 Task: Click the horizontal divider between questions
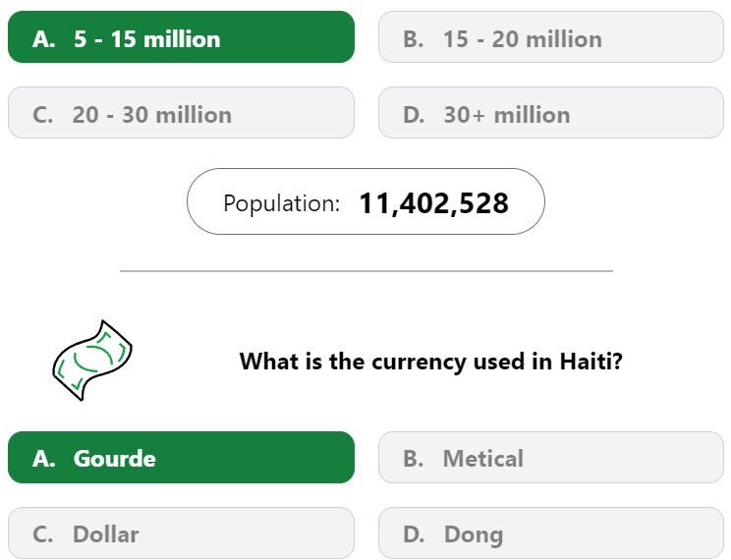[366, 270]
